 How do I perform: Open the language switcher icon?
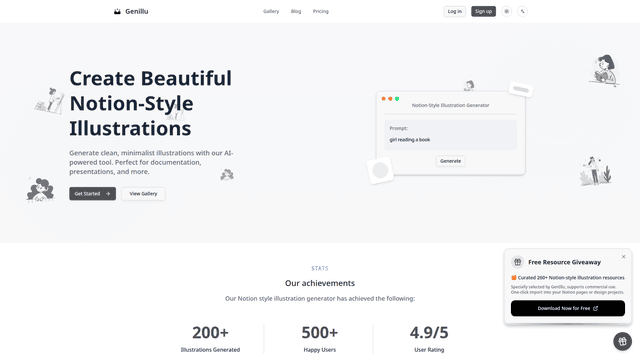pyautogui.click(x=522, y=11)
